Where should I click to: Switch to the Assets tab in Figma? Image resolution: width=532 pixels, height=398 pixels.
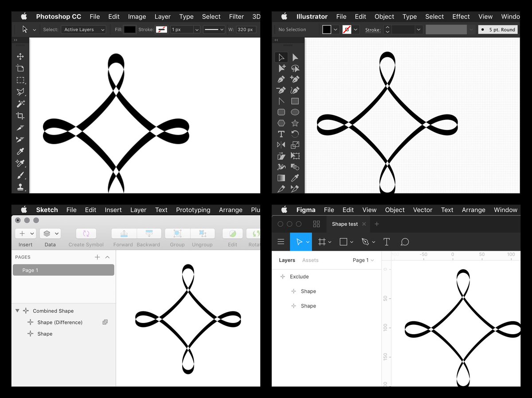(310, 260)
